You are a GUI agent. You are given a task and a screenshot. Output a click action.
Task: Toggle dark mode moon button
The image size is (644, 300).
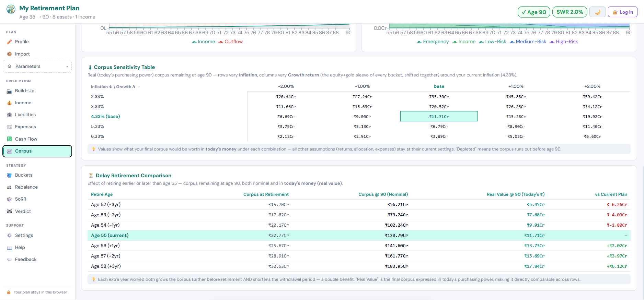(x=598, y=12)
